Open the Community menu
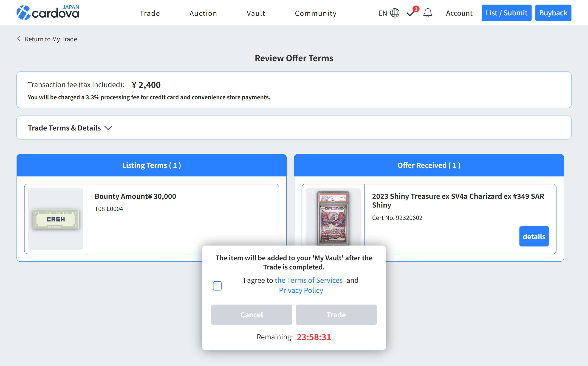The width and height of the screenshot is (588, 366). tap(316, 13)
